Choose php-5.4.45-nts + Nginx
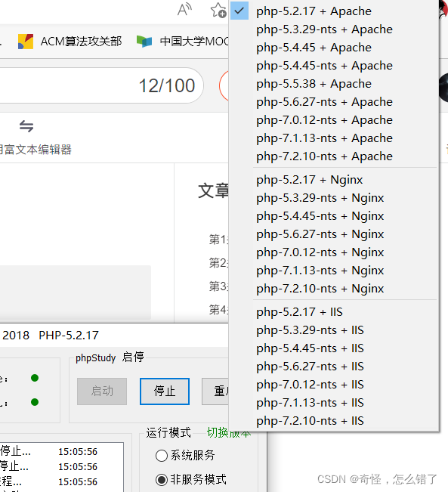 (333, 216)
